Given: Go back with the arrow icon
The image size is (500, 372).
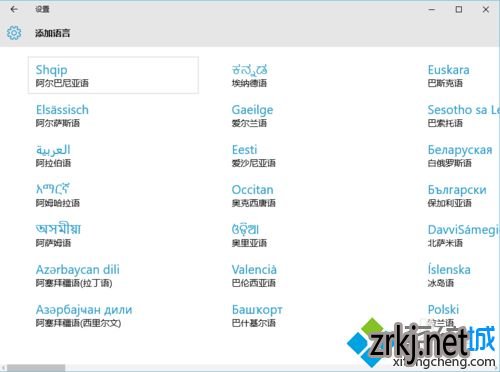Looking at the screenshot, I should click(14, 9).
